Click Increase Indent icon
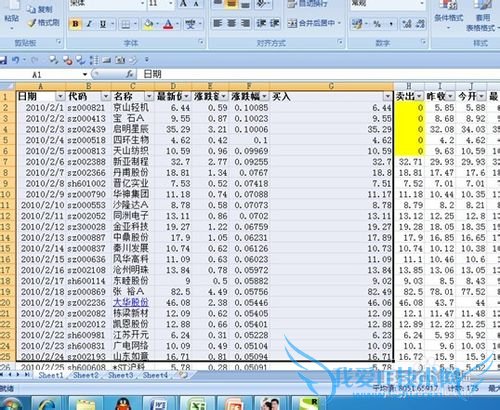Viewport: 500px width, 410px height. pos(274,23)
